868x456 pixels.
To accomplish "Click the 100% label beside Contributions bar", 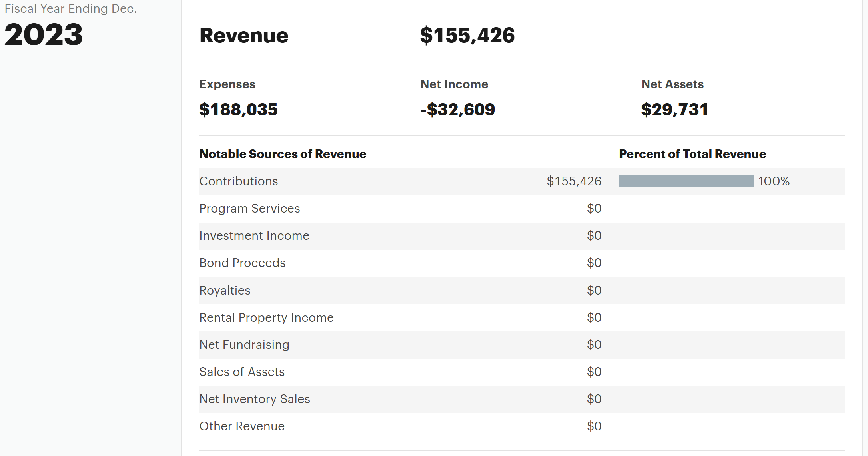I will pos(774,181).
